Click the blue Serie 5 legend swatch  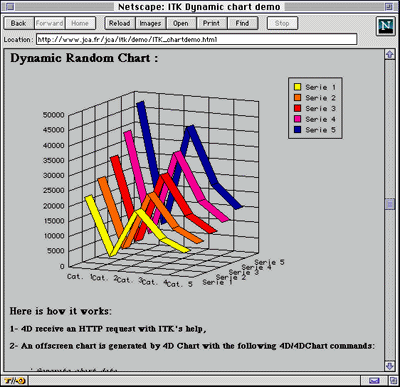pos(298,130)
